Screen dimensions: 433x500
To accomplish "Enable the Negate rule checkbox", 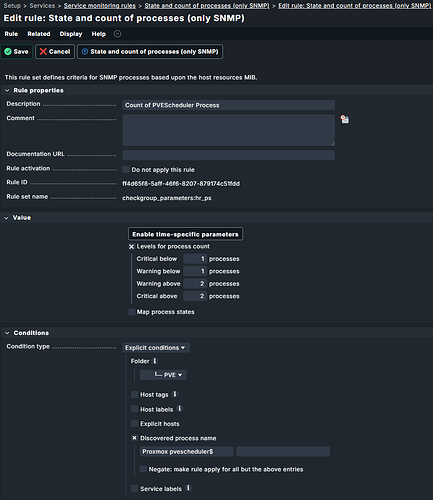I will 143,469.
